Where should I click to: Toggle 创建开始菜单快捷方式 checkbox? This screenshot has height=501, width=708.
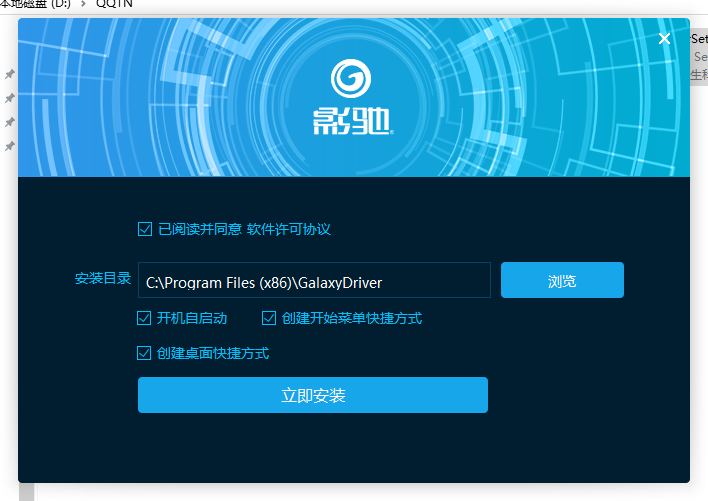click(269, 318)
